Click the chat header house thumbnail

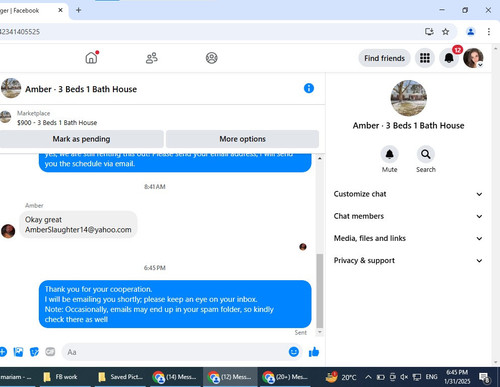11,88
